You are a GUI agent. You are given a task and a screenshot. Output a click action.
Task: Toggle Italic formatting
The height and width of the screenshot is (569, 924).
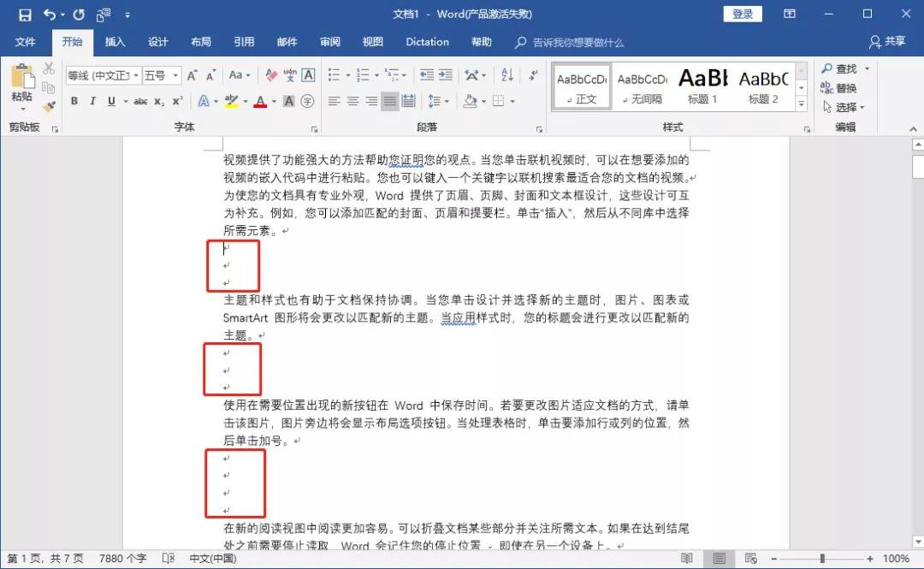pyautogui.click(x=93, y=101)
